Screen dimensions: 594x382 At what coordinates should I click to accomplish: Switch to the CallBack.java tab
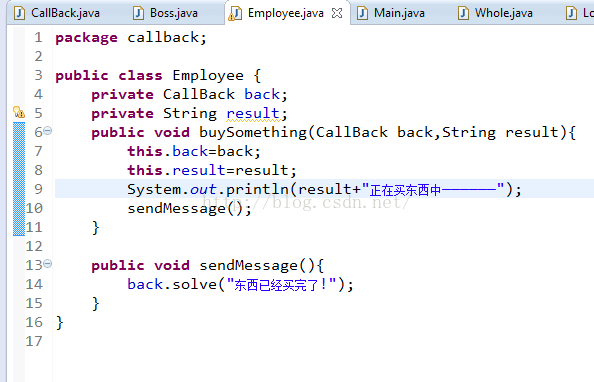[57, 13]
